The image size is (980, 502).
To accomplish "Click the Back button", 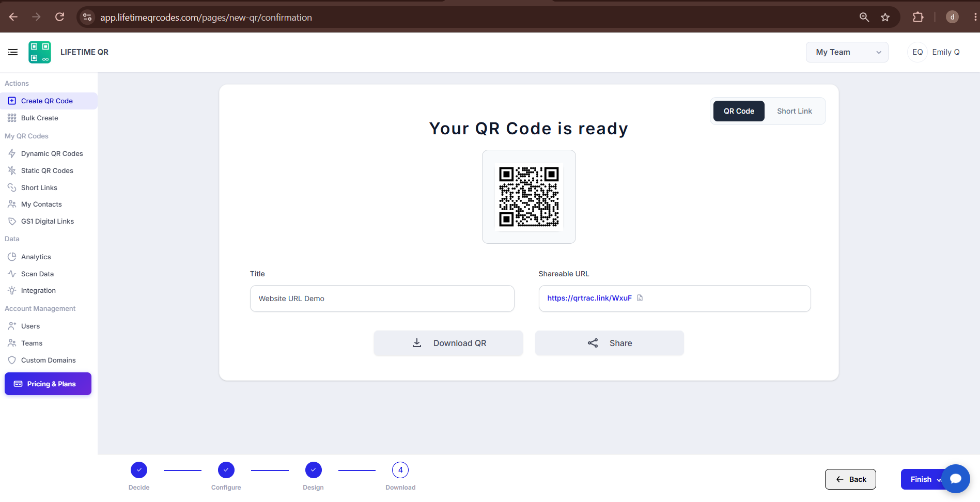I will tap(850, 479).
